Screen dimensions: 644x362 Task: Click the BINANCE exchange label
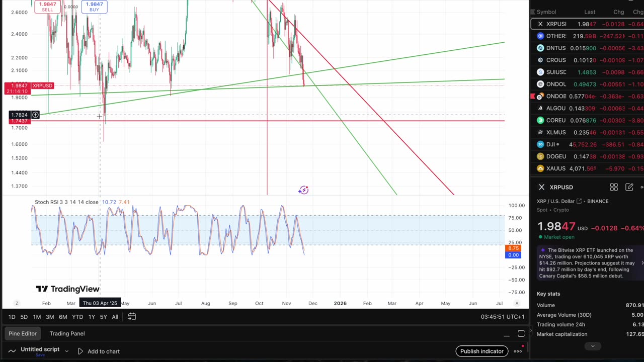(597, 201)
